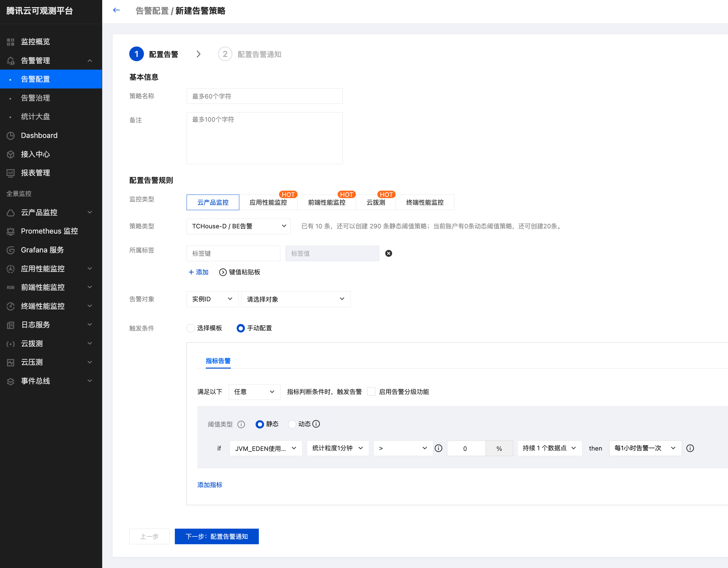Click the back arrow icon

[x=116, y=10]
